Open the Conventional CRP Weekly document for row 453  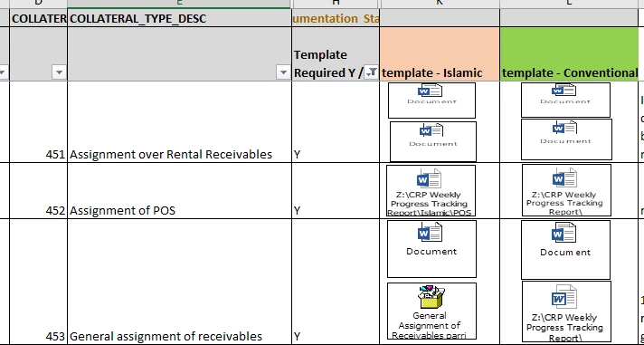(566, 312)
